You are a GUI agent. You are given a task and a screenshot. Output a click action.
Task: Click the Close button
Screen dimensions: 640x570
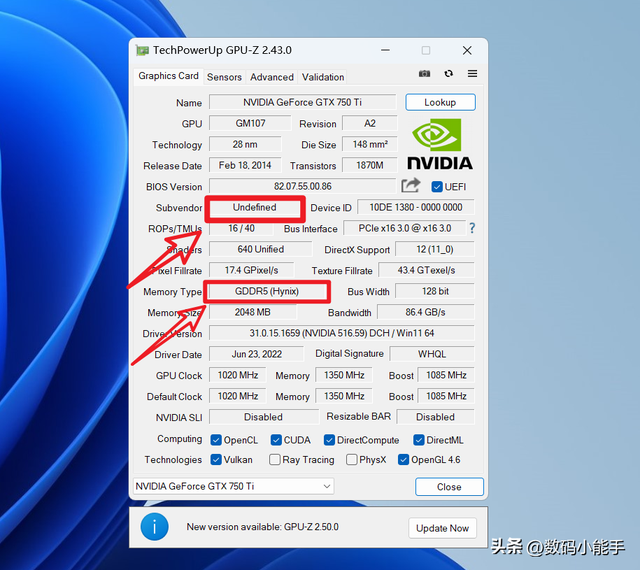point(449,487)
